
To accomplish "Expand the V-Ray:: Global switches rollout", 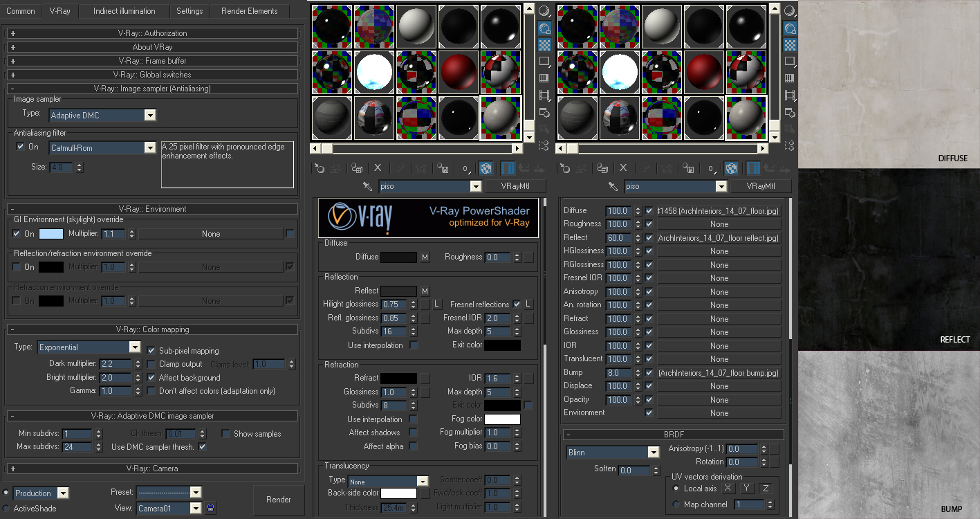I will click(152, 75).
